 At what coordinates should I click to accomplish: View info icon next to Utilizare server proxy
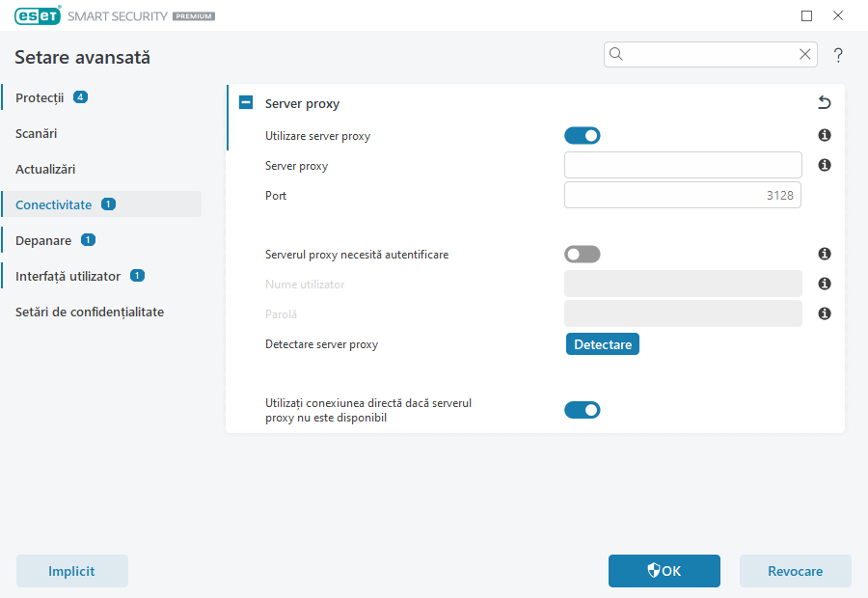824,135
